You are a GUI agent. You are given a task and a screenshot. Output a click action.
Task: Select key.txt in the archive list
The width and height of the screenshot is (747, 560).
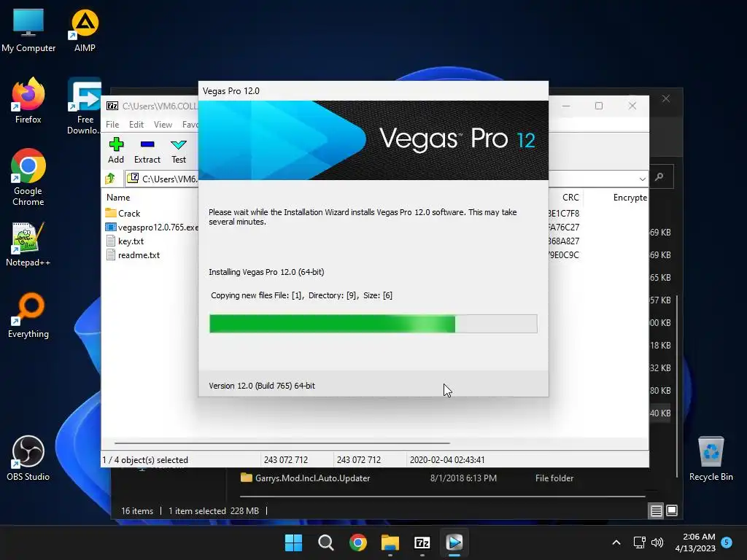(125, 241)
